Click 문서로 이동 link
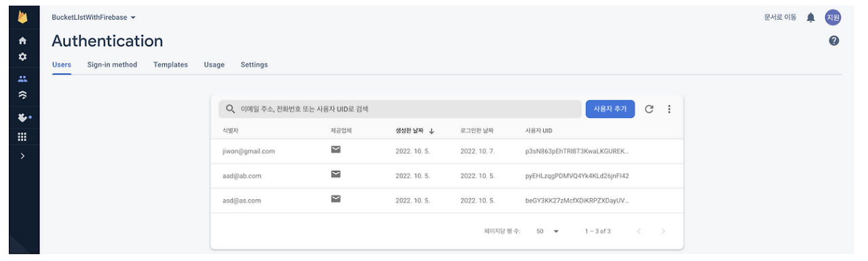This screenshot has height=261, width=868. point(781,18)
